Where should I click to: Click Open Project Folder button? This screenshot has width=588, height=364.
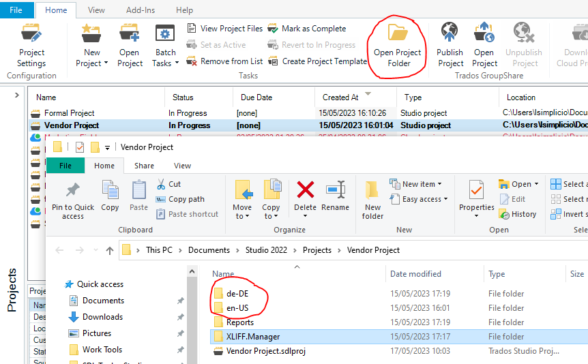(398, 45)
